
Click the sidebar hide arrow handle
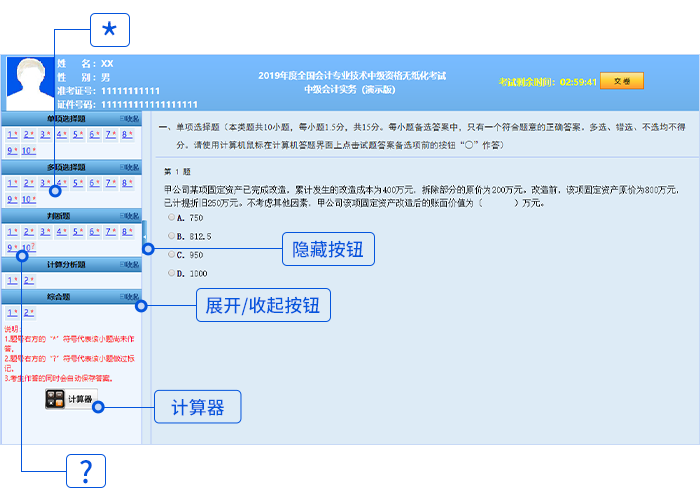coord(144,236)
